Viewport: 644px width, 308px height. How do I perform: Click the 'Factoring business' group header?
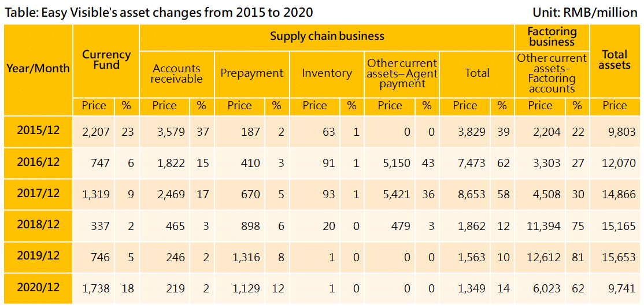click(x=552, y=37)
